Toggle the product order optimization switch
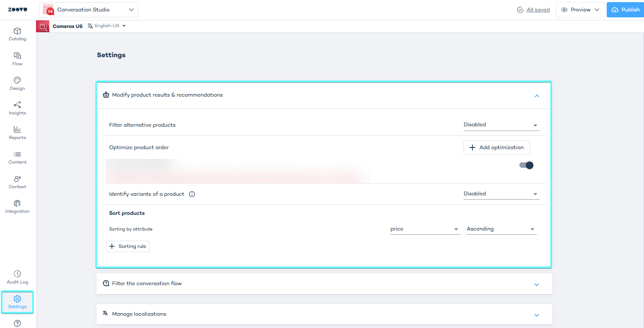 [x=526, y=165]
